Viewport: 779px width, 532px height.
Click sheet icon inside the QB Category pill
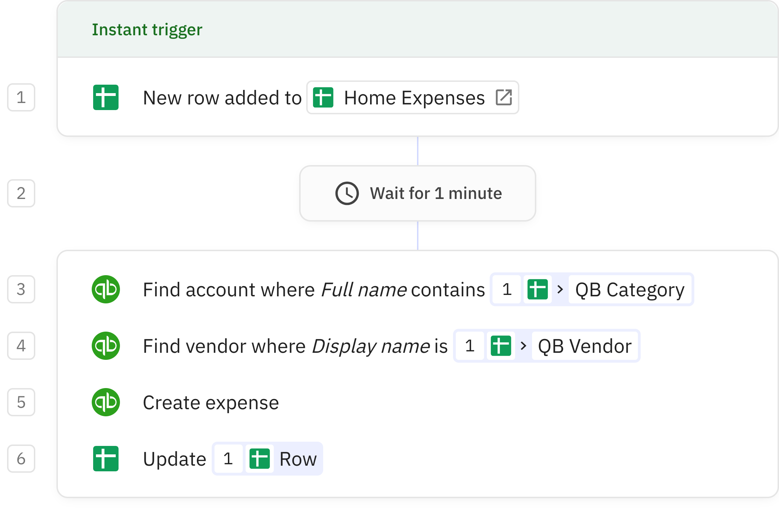[x=537, y=289]
